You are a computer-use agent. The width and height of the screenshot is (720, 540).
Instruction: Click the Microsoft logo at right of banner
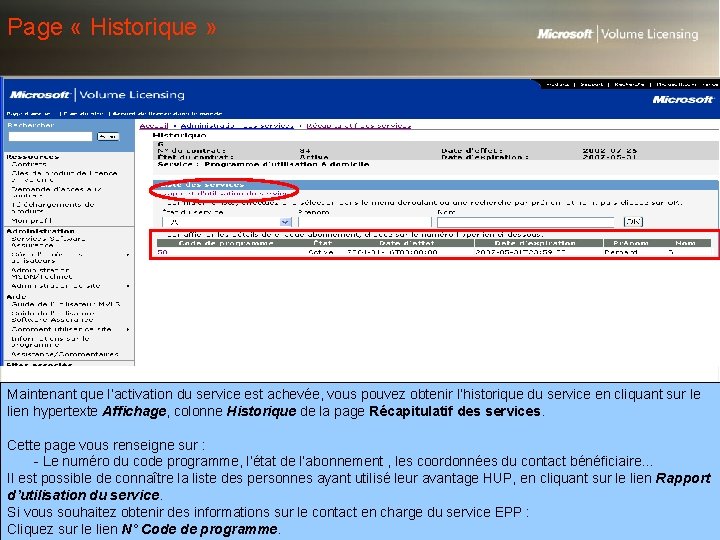click(682, 100)
